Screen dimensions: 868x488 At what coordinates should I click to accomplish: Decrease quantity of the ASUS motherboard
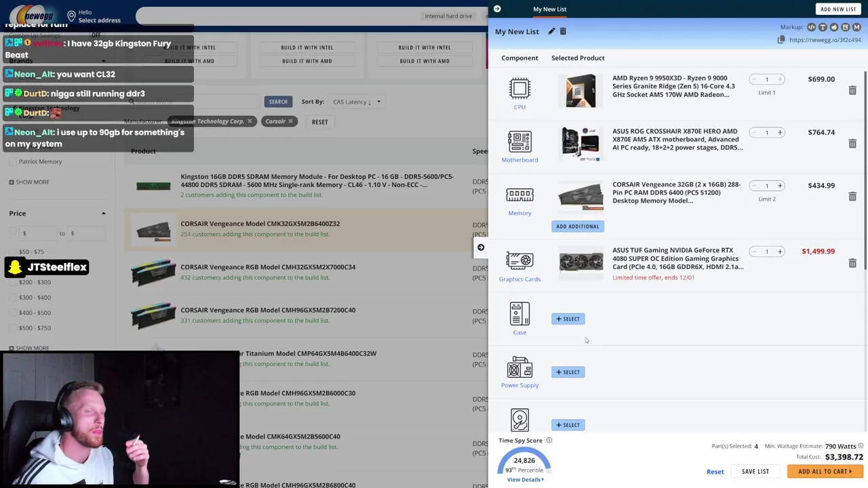click(x=754, y=132)
